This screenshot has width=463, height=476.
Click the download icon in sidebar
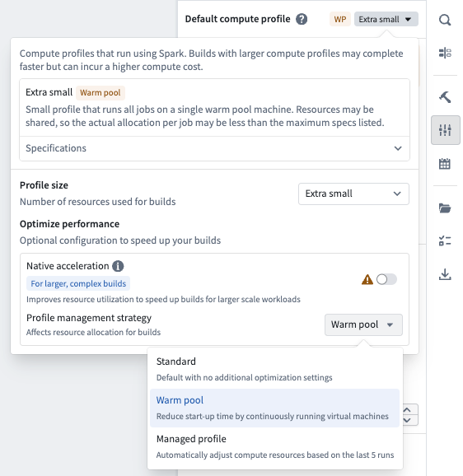pyautogui.click(x=445, y=274)
